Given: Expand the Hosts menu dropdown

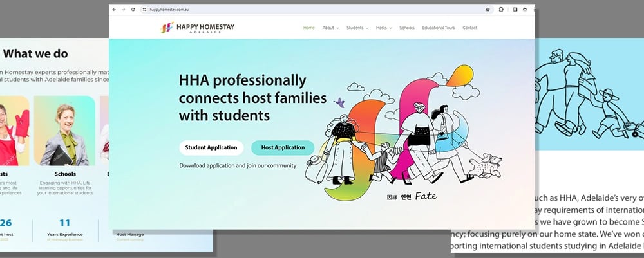Looking at the screenshot, I should click(384, 28).
